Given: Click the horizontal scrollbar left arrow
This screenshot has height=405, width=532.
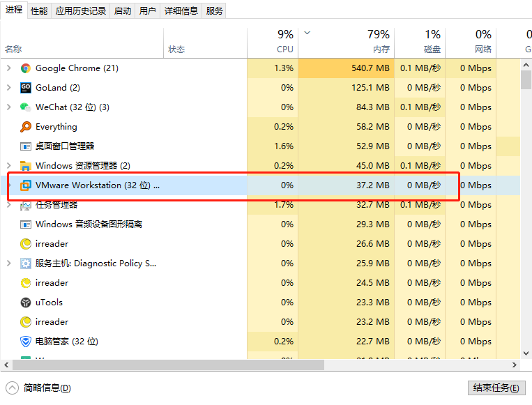Looking at the screenshot, I should tap(6, 365).
